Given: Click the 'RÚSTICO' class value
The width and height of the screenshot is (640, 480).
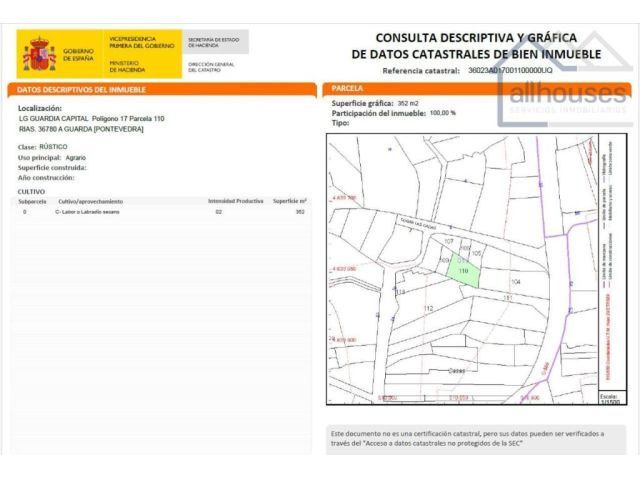Looking at the screenshot, I should [x=53, y=147].
